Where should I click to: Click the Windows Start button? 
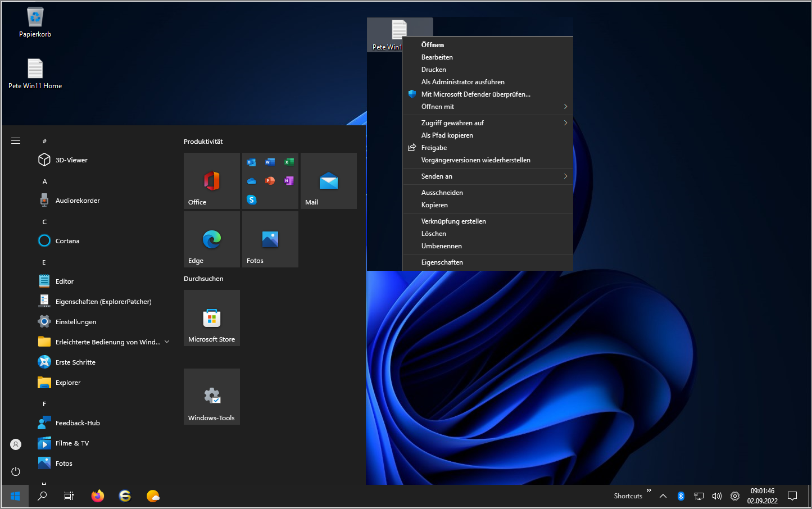(x=15, y=496)
